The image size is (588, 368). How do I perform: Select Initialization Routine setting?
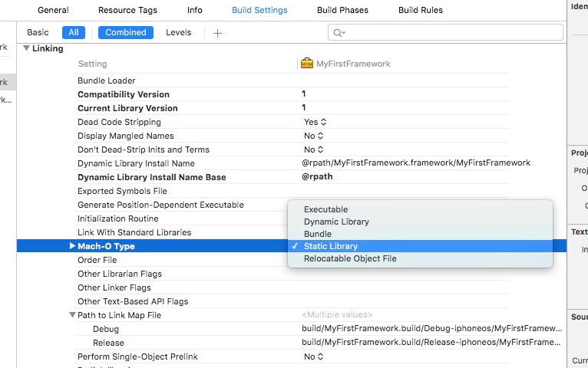tap(117, 219)
